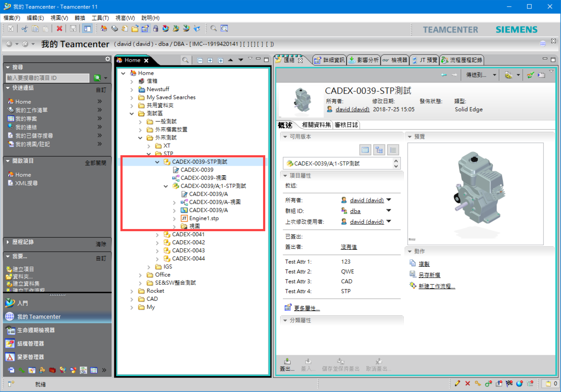Click the properties clipboard toolbar icon
This screenshot has width=561, height=392.
145,29
